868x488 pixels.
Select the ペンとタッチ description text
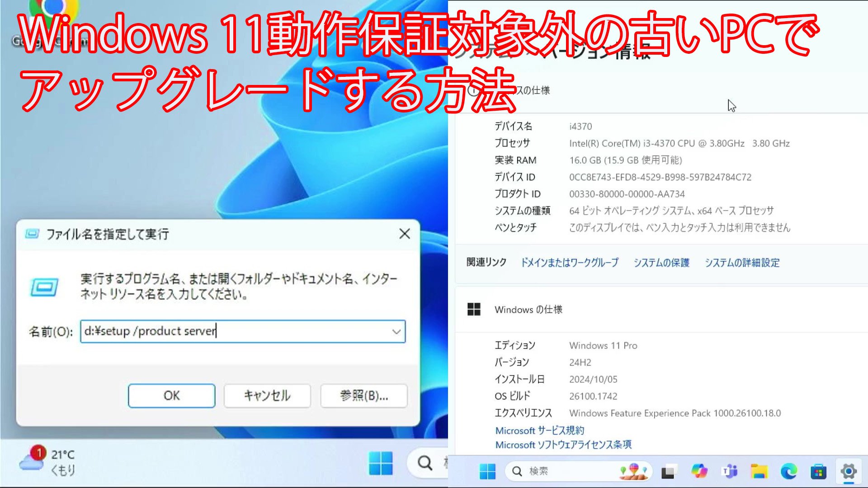tap(680, 227)
